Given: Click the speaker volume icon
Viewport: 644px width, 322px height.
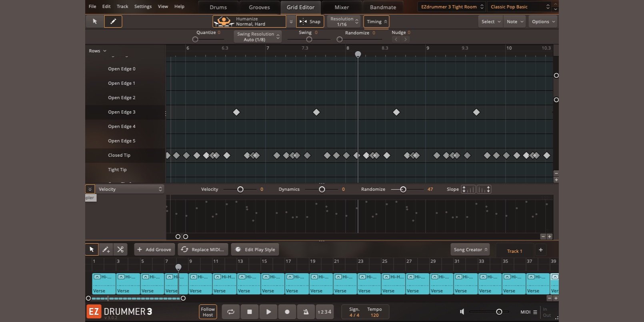Looking at the screenshot, I should 462,312.
